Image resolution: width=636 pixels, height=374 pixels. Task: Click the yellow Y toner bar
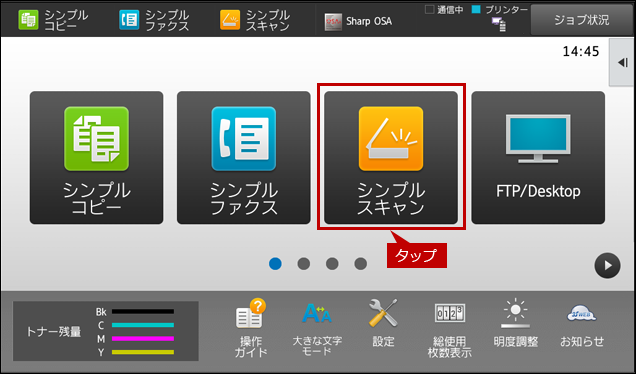143,352
